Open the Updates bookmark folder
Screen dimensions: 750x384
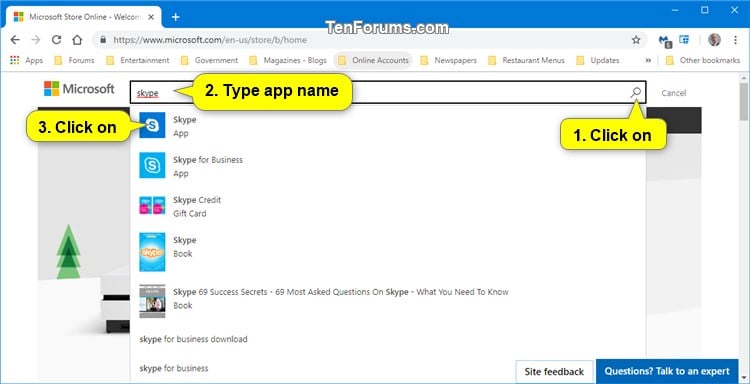click(x=598, y=60)
